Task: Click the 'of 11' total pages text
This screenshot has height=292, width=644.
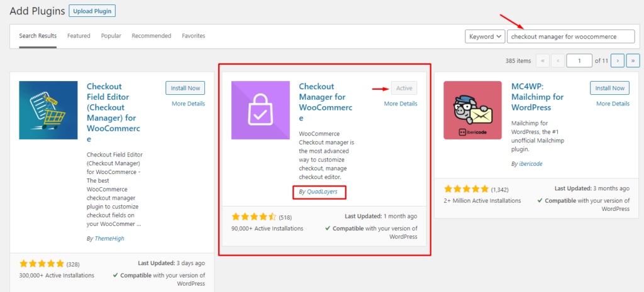Action: click(x=601, y=61)
